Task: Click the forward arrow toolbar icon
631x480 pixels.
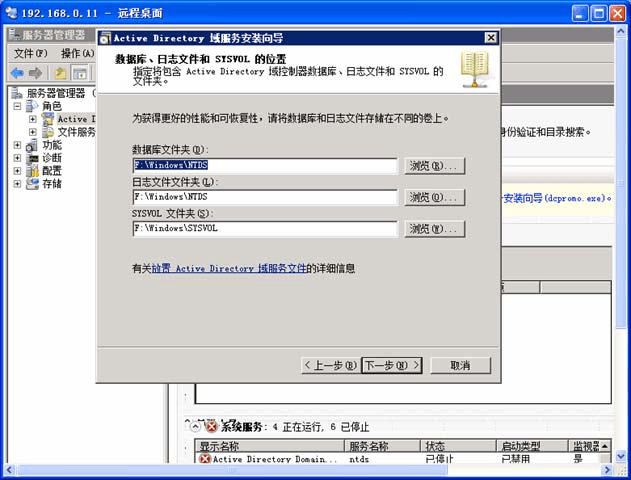Action: [x=35, y=73]
